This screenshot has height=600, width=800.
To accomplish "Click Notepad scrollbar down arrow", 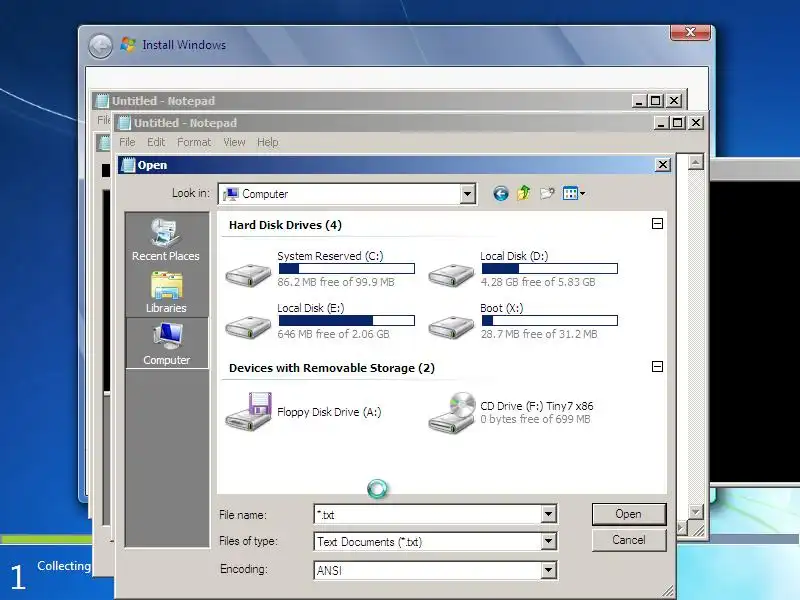I will click(x=695, y=511).
